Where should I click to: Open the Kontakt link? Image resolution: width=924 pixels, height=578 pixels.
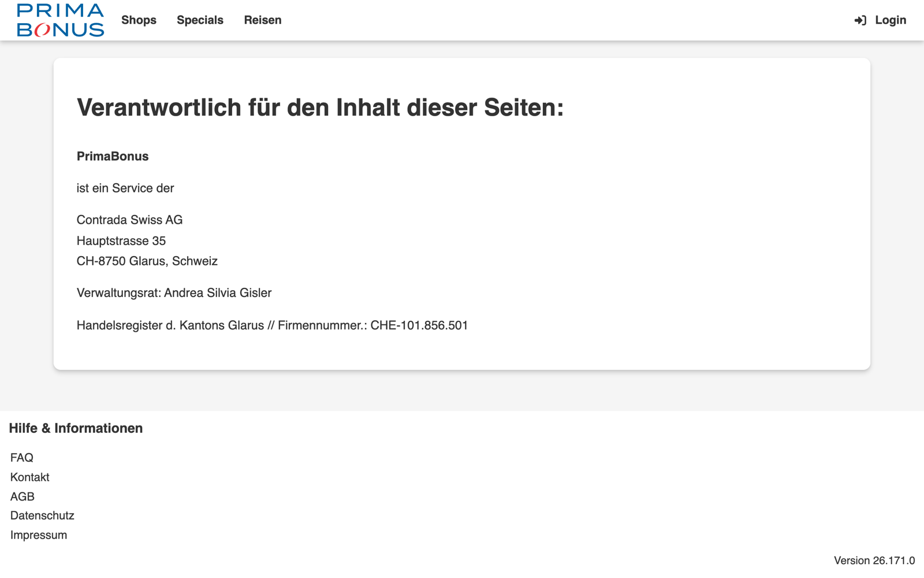(30, 477)
